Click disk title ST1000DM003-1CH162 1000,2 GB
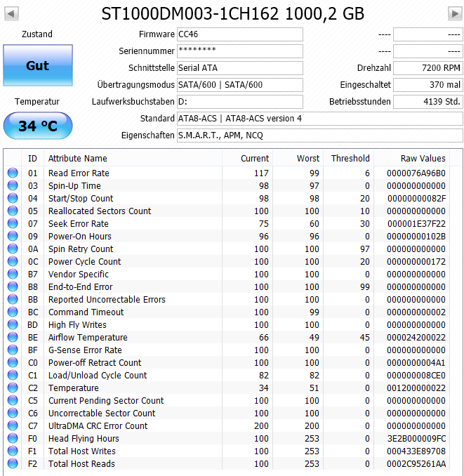 pyautogui.click(x=233, y=13)
